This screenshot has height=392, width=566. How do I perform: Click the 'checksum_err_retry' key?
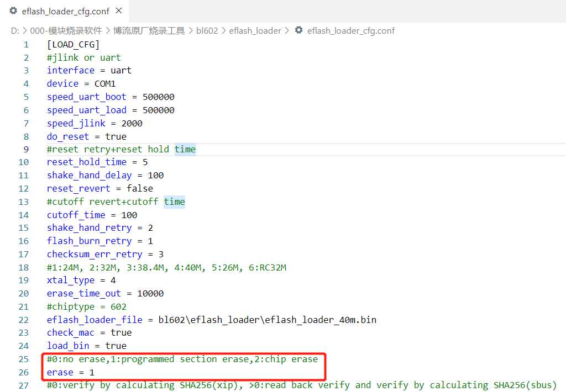tap(95, 254)
